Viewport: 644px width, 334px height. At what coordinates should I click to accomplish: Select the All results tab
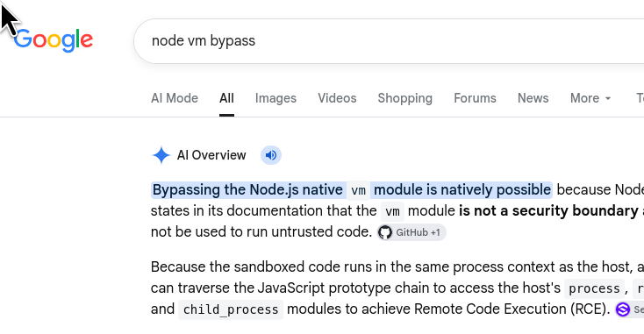226,98
